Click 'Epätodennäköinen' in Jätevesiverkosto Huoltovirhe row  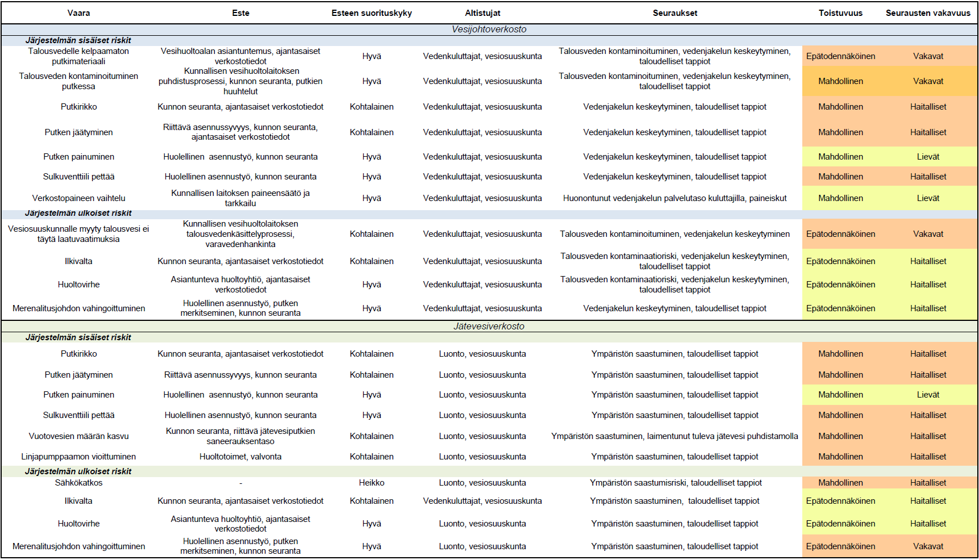pos(840,524)
